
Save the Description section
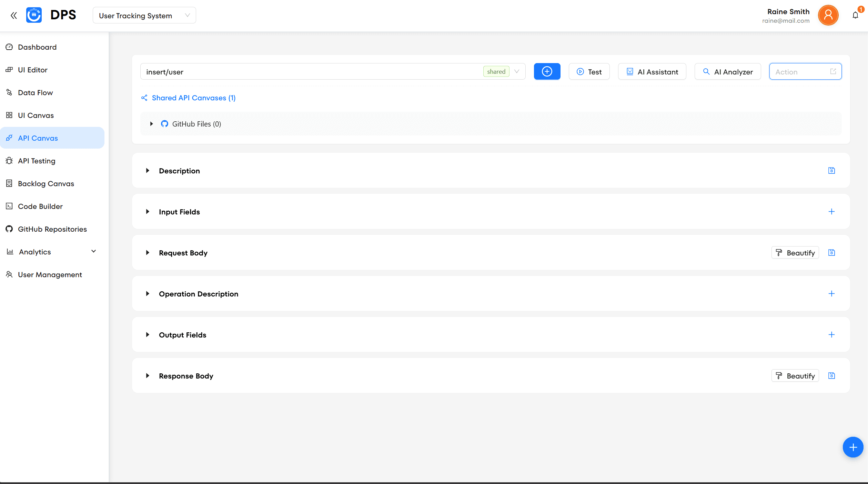point(832,170)
